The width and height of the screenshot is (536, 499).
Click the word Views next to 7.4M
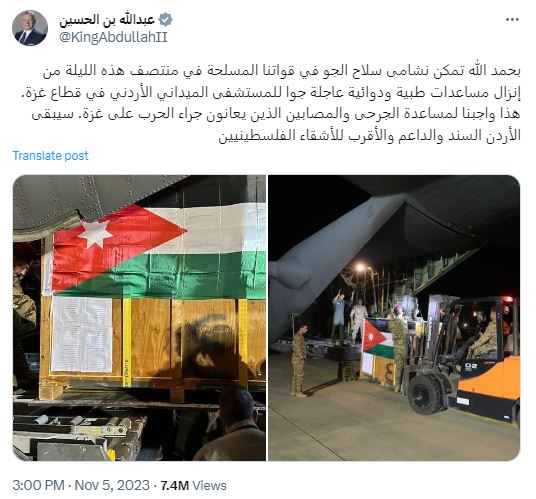[x=210, y=485]
